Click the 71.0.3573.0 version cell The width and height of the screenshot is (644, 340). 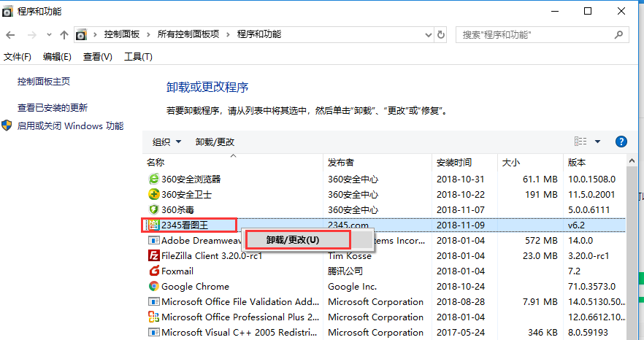pos(592,286)
